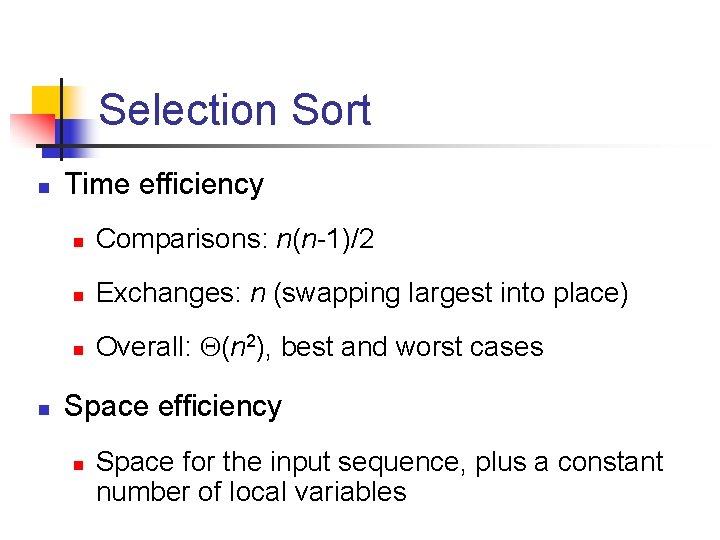
Task: Click the phrase "swapping largest into place"
Action: click(450, 293)
